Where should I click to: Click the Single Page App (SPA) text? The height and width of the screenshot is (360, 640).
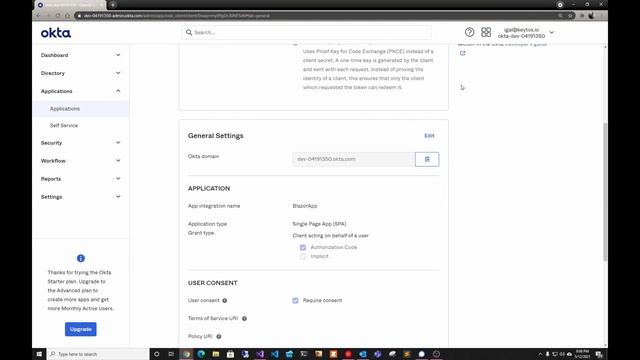[319, 224]
